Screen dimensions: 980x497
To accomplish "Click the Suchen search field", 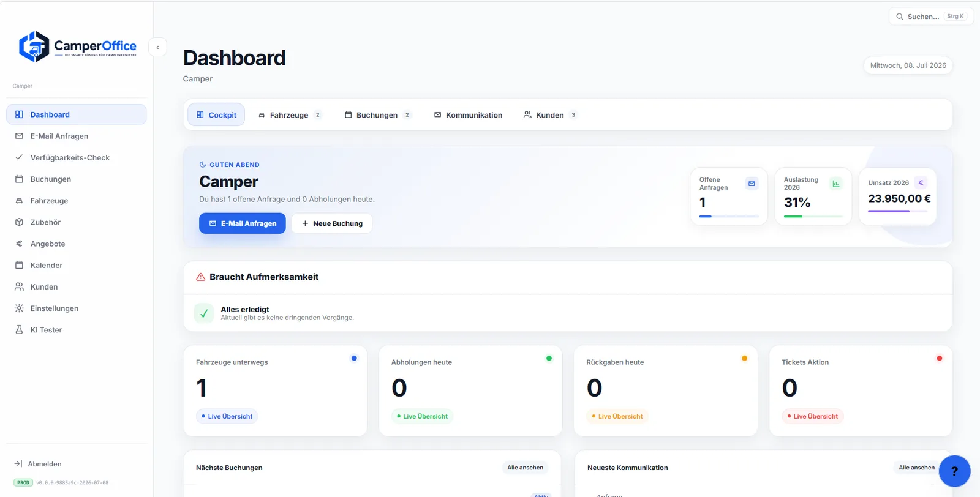I will (931, 17).
